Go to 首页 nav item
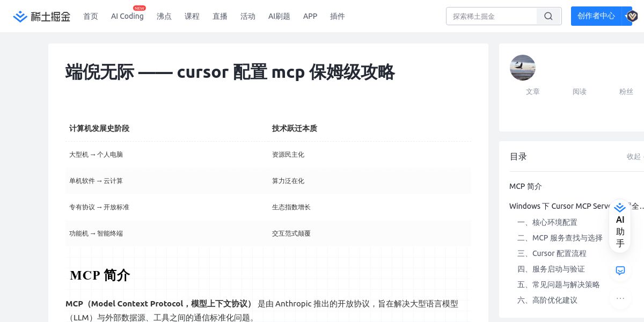Viewport: 644px width, 322px height. click(x=91, y=16)
